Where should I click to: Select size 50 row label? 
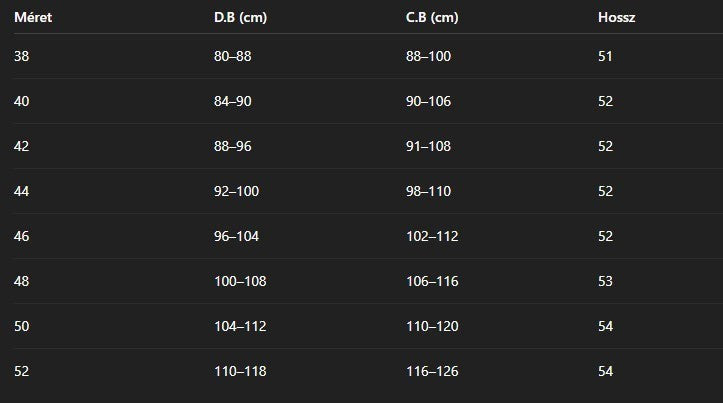[22, 326]
